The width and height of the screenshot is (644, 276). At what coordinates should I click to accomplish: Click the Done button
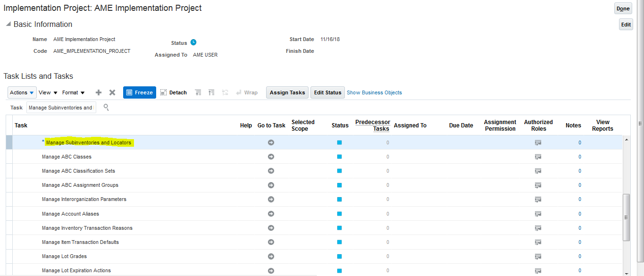pyautogui.click(x=623, y=8)
